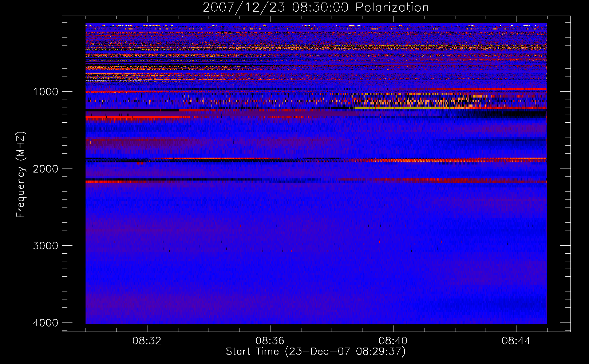Click the 08:44 time tick label
Image resolution: width=589 pixels, height=364 pixels.
point(516,341)
